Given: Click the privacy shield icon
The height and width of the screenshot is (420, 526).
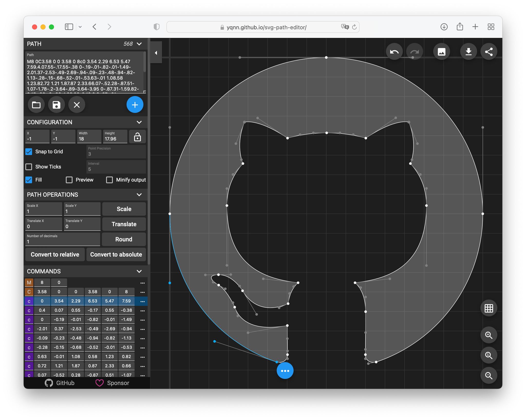Looking at the screenshot, I should [x=156, y=27].
